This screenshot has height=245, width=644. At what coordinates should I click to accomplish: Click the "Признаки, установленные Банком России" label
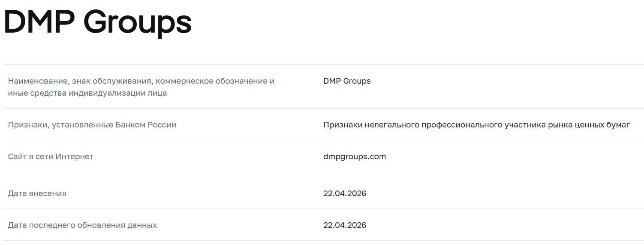(92, 125)
